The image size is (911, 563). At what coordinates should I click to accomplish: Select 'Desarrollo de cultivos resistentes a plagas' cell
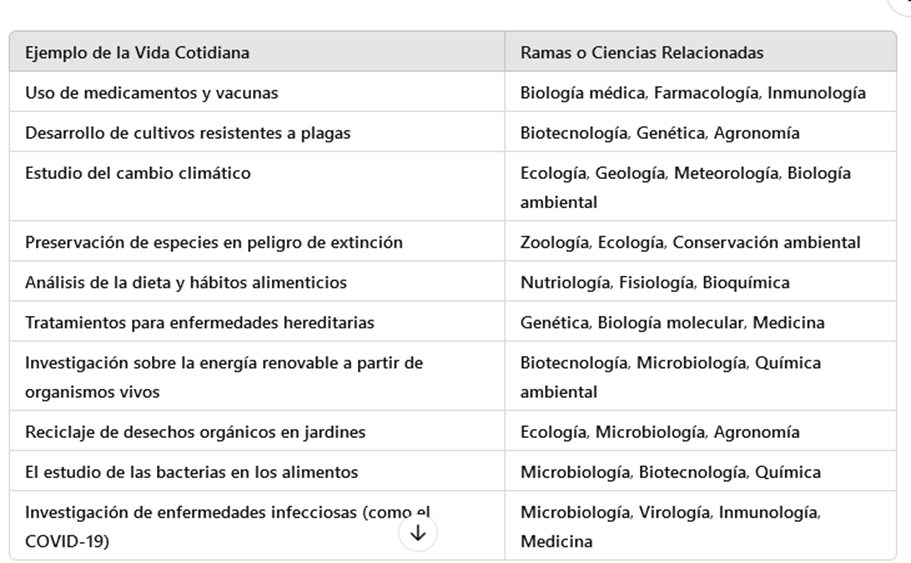188,133
